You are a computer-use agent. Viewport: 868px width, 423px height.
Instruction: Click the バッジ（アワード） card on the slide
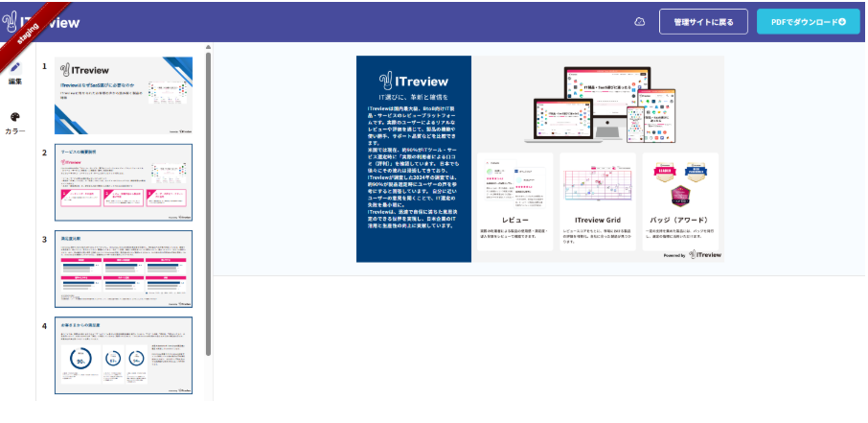pyautogui.click(x=680, y=201)
